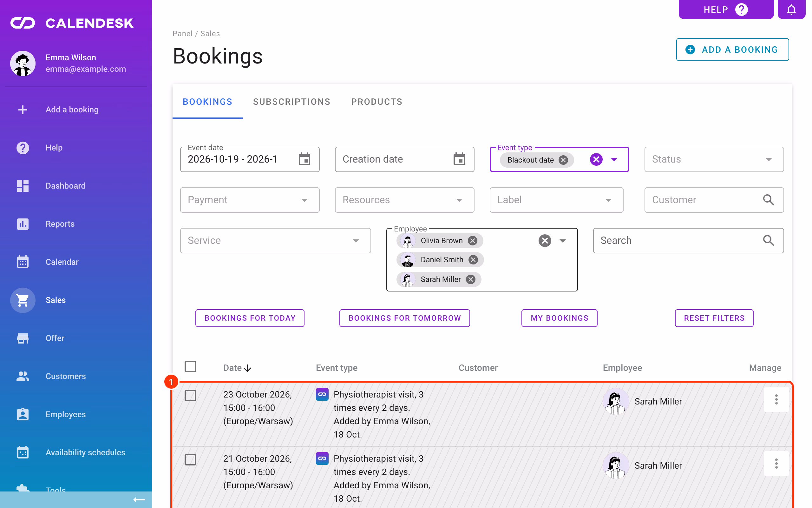812x508 pixels.
Task: Open manage menu for 21 October booking
Action: click(776, 464)
